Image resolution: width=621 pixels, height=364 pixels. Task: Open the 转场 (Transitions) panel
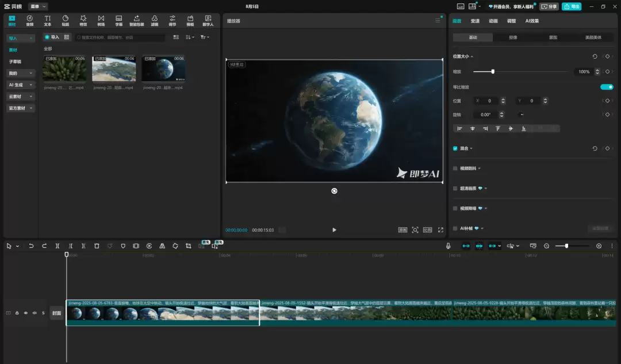[101, 21]
